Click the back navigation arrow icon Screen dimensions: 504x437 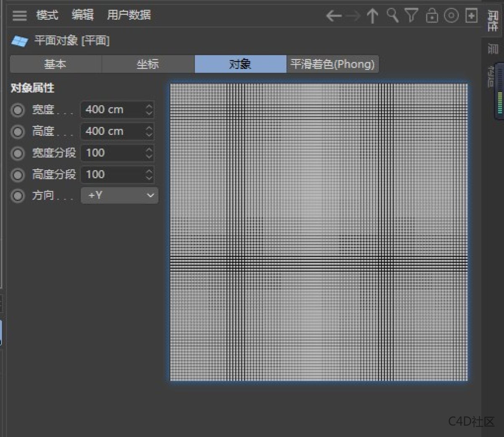point(333,16)
